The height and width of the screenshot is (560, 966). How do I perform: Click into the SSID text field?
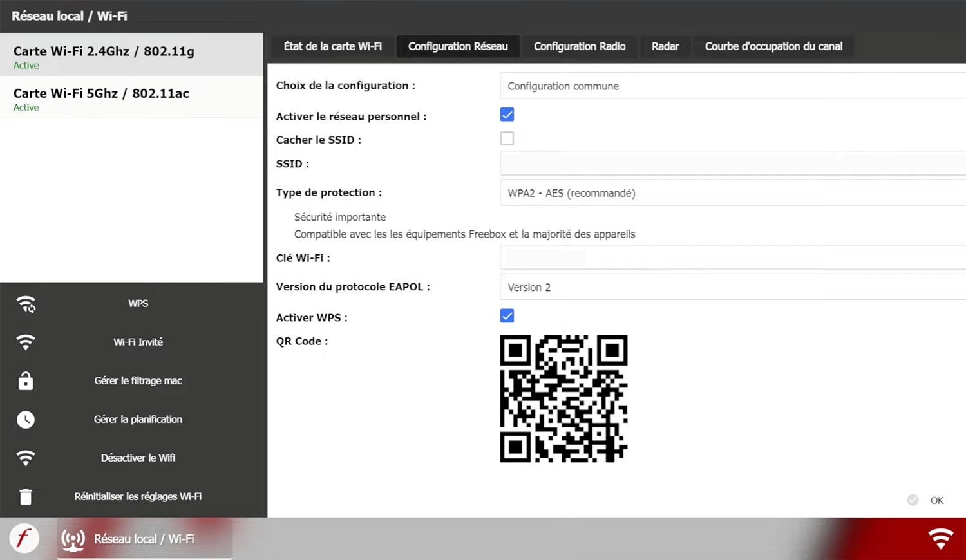click(732, 163)
